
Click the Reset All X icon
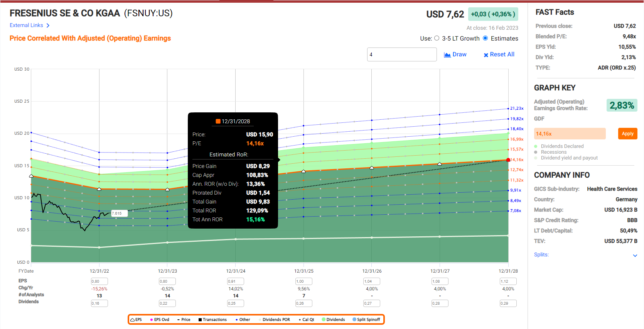click(486, 55)
